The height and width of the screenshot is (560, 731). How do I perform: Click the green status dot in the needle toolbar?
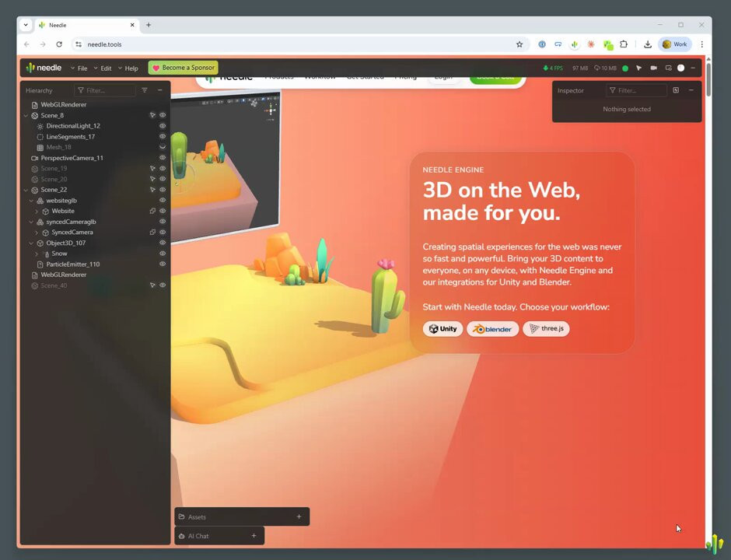(625, 68)
